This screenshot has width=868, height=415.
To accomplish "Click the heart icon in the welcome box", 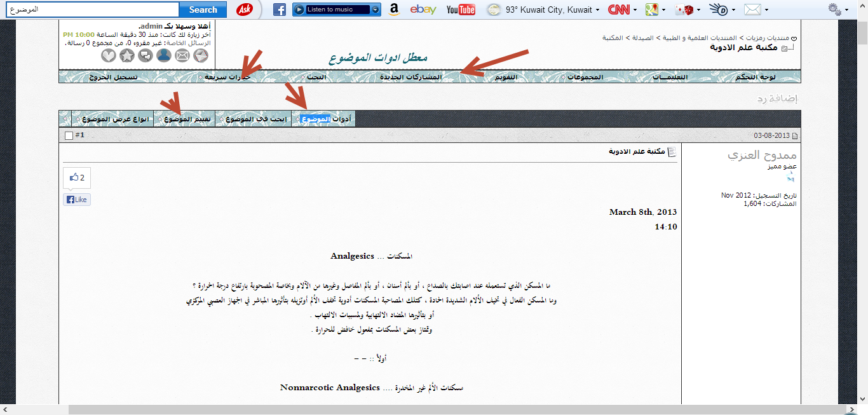I will tap(109, 56).
